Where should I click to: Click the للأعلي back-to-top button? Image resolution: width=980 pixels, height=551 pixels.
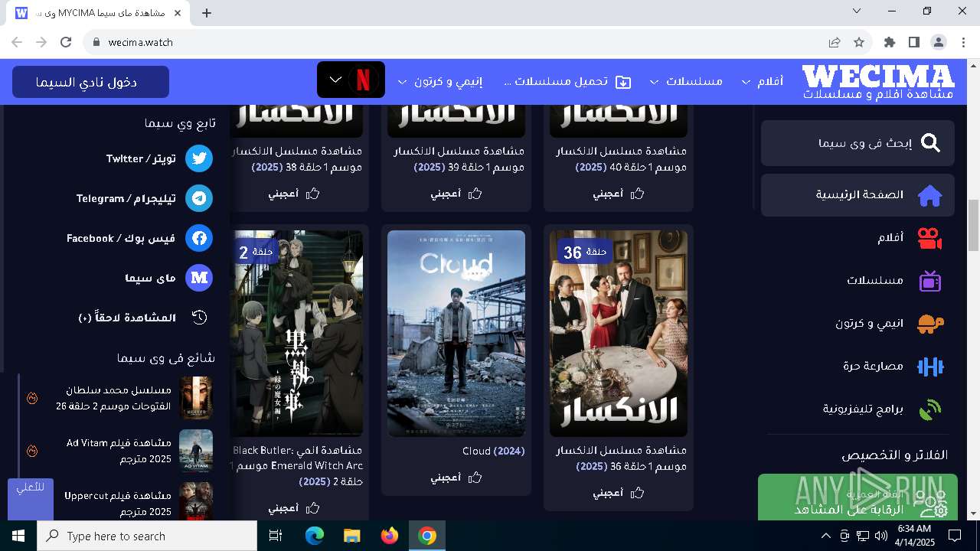click(x=31, y=499)
